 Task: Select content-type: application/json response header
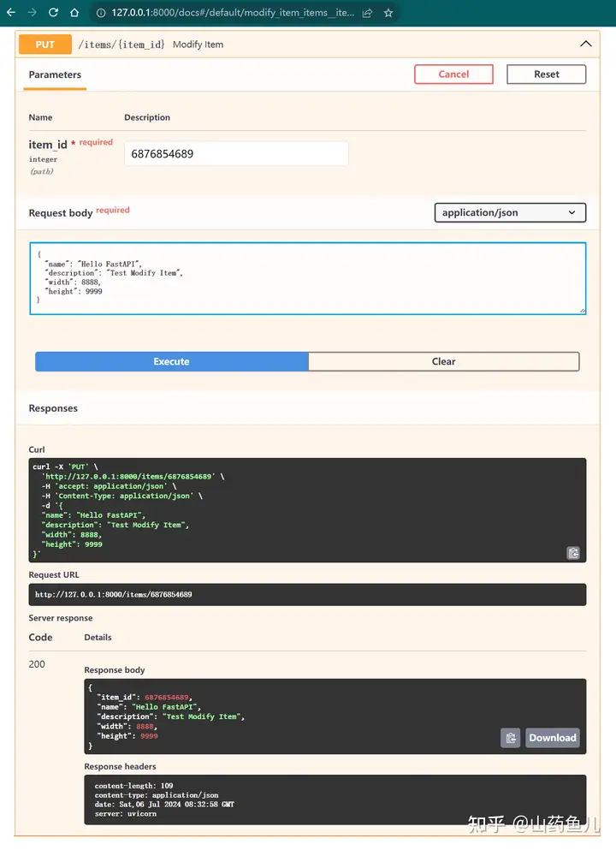pyautogui.click(x=157, y=795)
